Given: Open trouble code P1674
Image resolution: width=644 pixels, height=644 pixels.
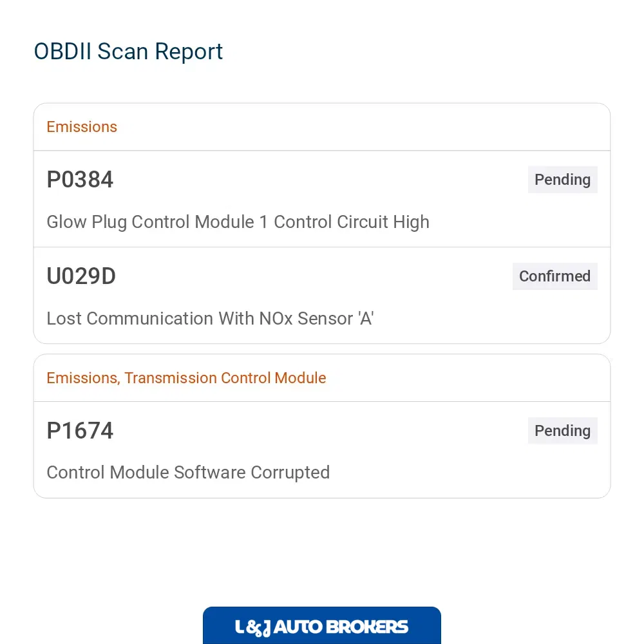Looking at the screenshot, I should (80, 430).
